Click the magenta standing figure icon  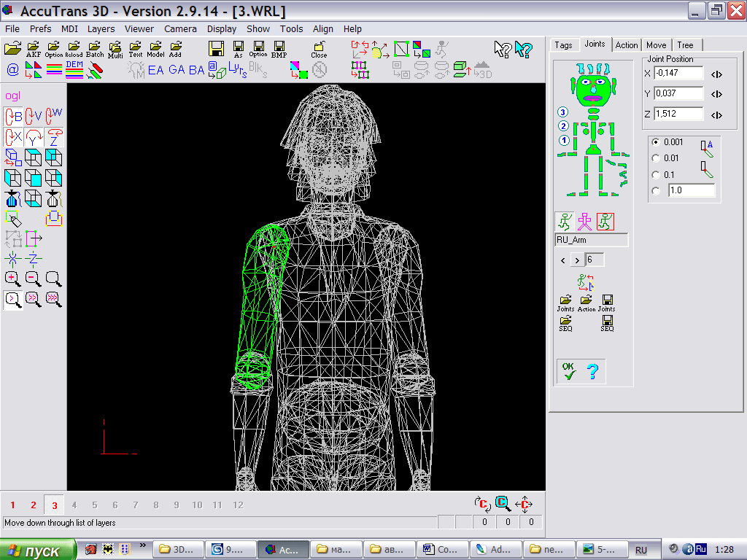[584, 222]
